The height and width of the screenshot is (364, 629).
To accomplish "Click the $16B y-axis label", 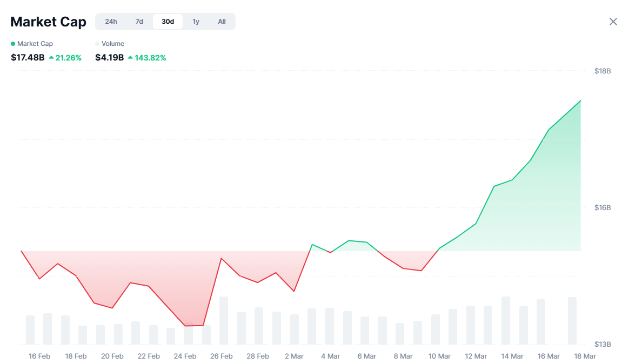I will (x=603, y=208).
